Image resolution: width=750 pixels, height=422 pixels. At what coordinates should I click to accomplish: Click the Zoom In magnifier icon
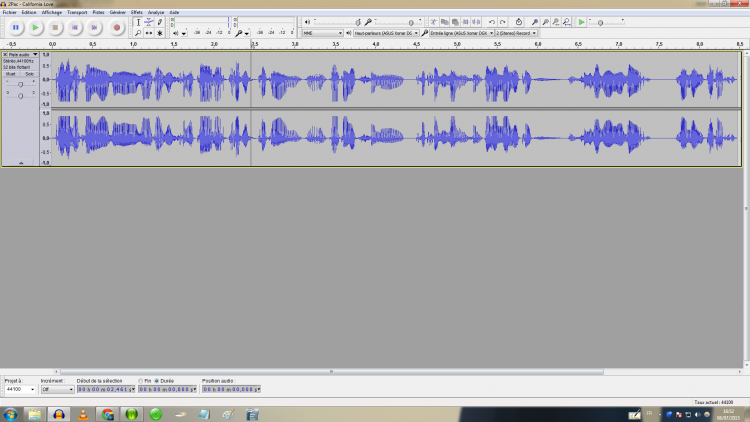click(x=535, y=22)
